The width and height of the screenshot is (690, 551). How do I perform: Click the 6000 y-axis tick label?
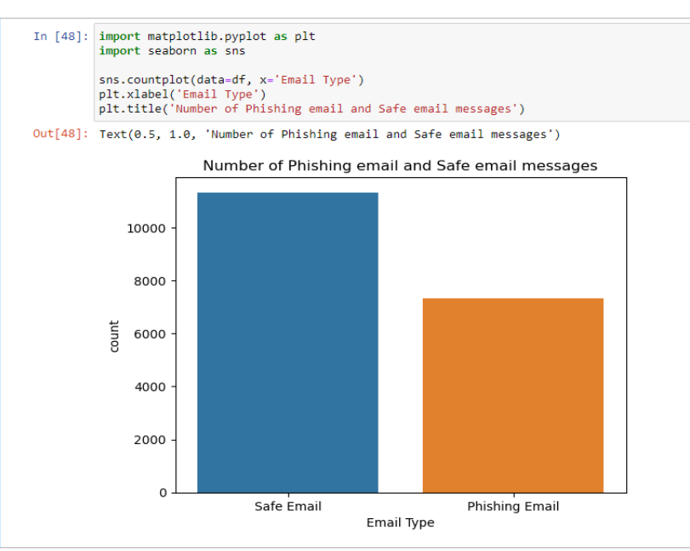point(150,334)
